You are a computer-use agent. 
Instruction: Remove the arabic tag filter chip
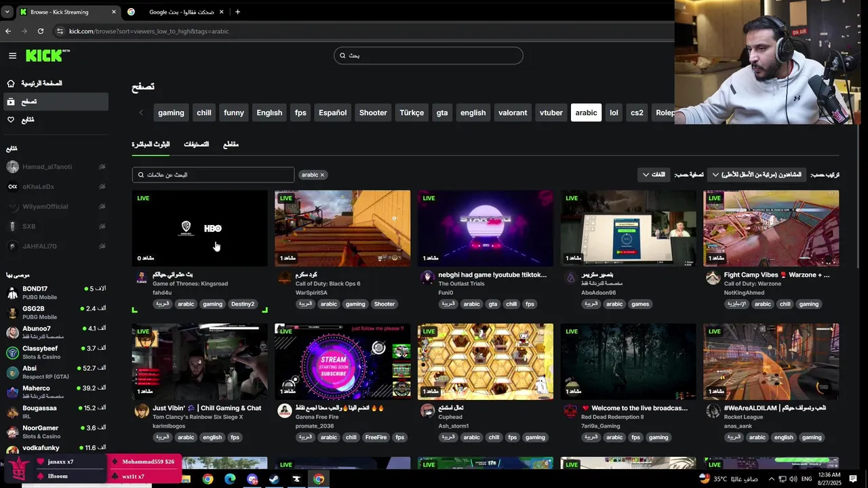(x=322, y=175)
